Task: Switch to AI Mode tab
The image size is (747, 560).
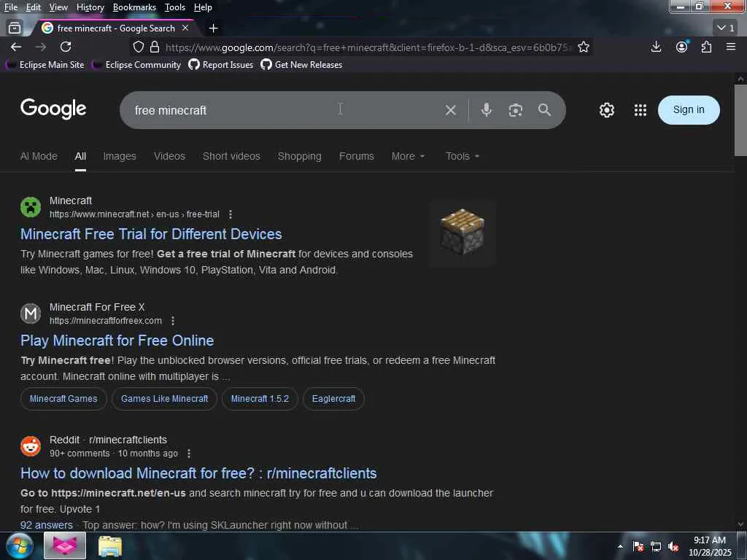Action: (x=39, y=156)
